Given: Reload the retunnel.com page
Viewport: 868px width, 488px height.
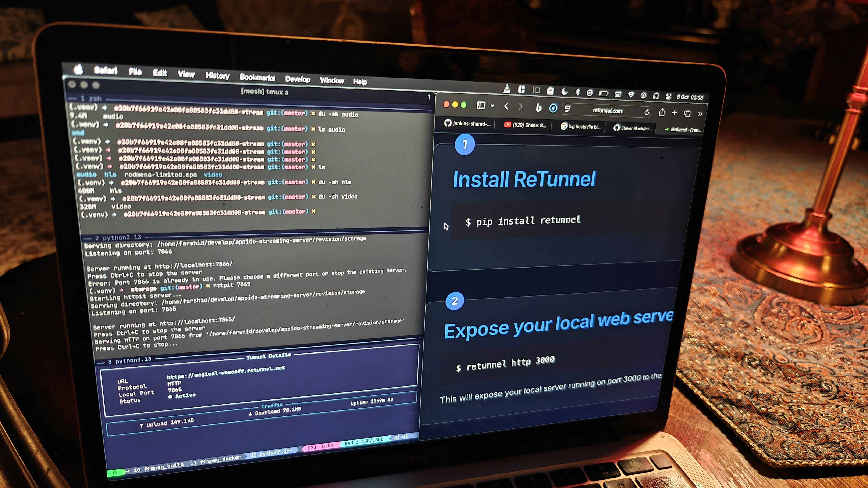Looking at the screenshot, I should [646, 112].
